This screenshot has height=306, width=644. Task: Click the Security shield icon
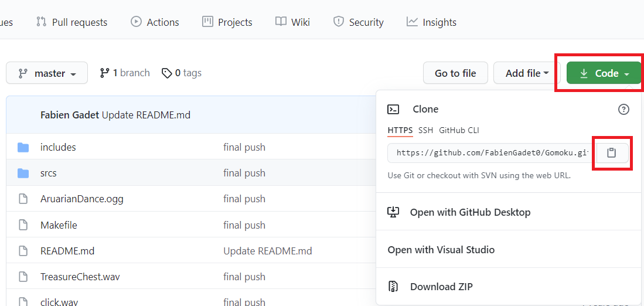tap(339, 22)
